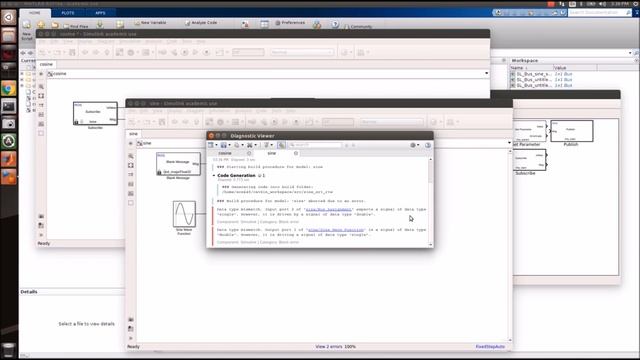Click the Diagnostic Viewer vertical scrollbar
The image size is (640, 360).
(x=431, y=202)
